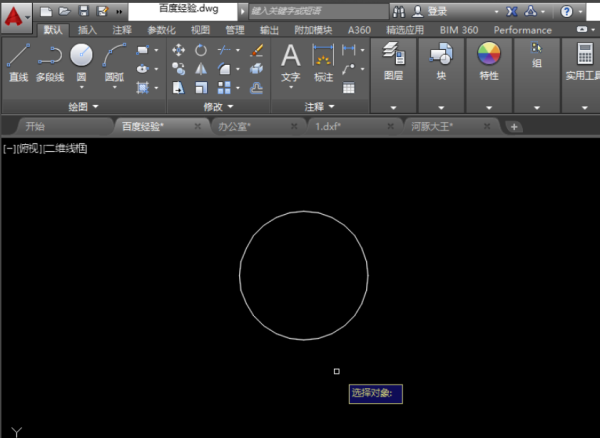Image resolution: width=600 pixels, height=438 pixels.
Task: Select the Dimension (标注) tool
Action: 323,63
